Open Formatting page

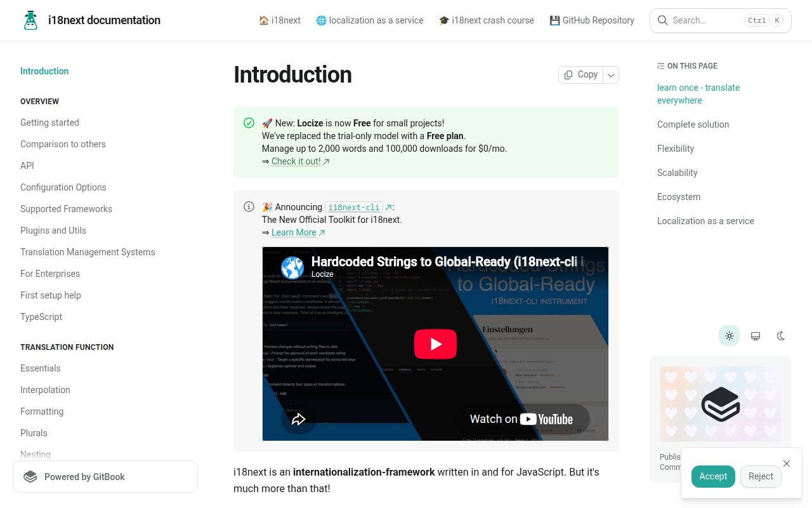(42, 411)
